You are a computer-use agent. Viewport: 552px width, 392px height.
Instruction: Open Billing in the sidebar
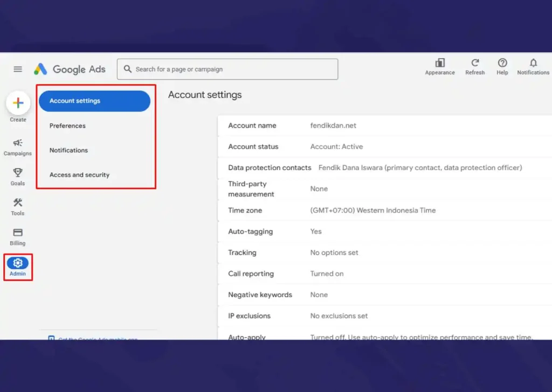click(18, 237)
